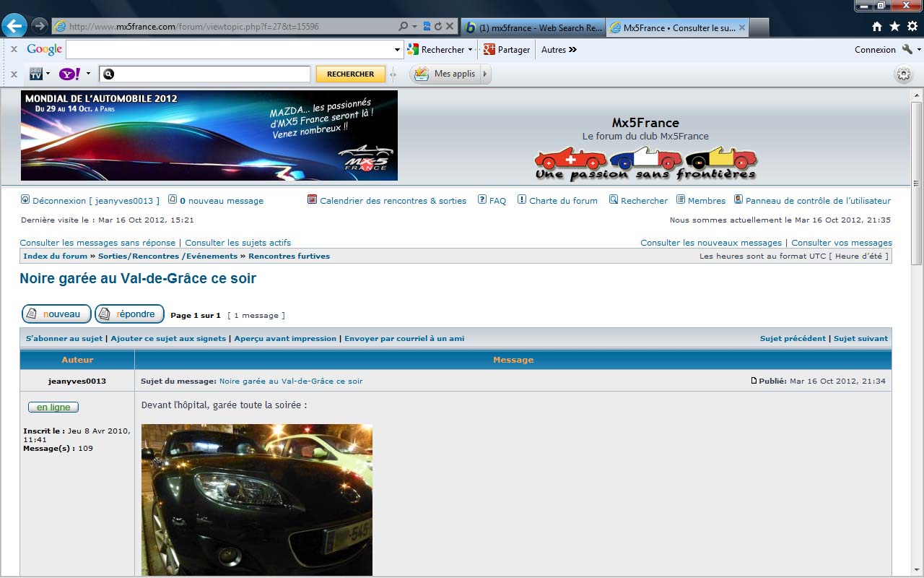Close the Yahoo toolbar with its X
This screenshot has height=578, width=924.
[x=14, y=74]
